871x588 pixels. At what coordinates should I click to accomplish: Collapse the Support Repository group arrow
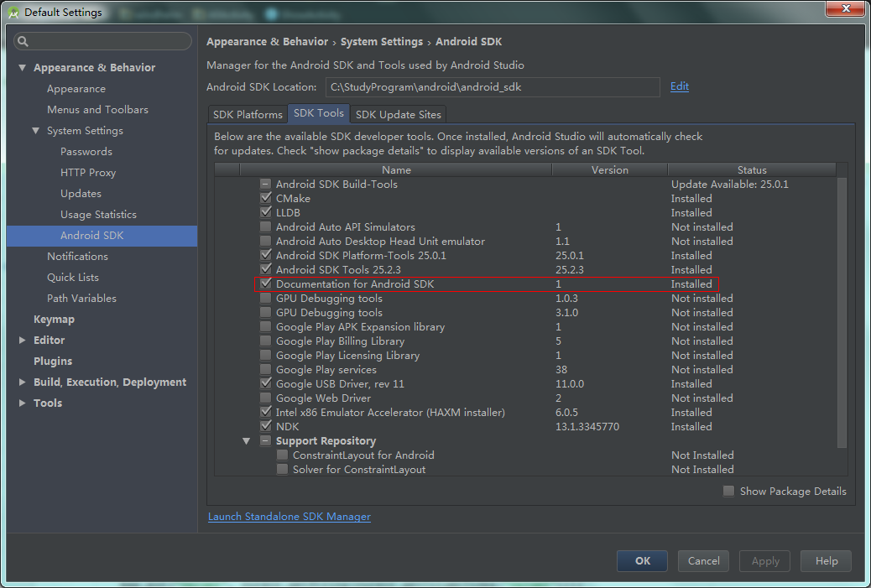(247, 441)
